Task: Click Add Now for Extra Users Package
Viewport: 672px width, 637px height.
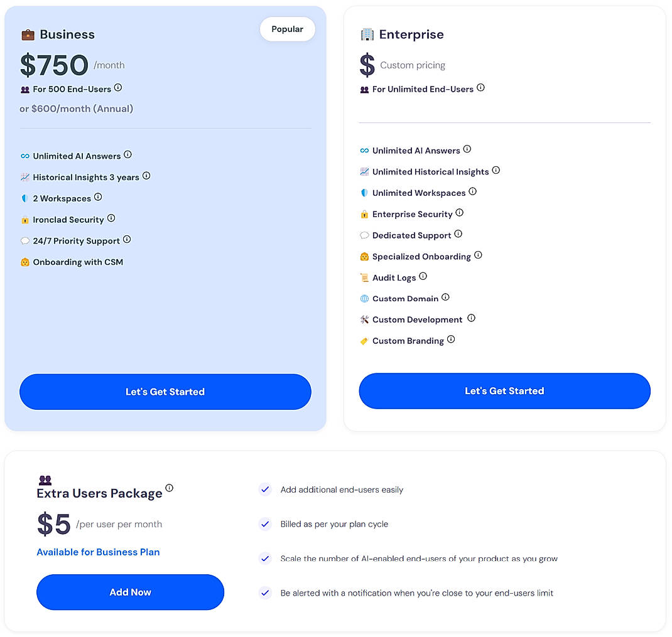Action: tap(130, 592)
